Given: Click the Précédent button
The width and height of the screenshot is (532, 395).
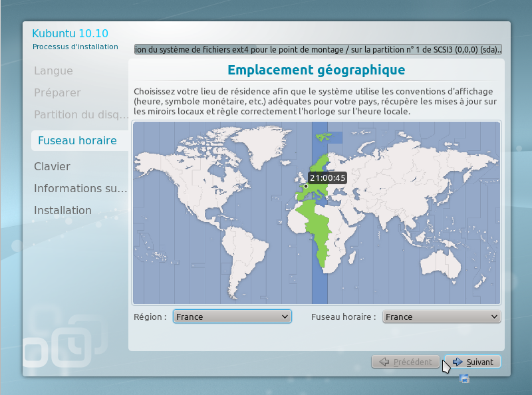Looking at the screenshot, I should point(406,362).
